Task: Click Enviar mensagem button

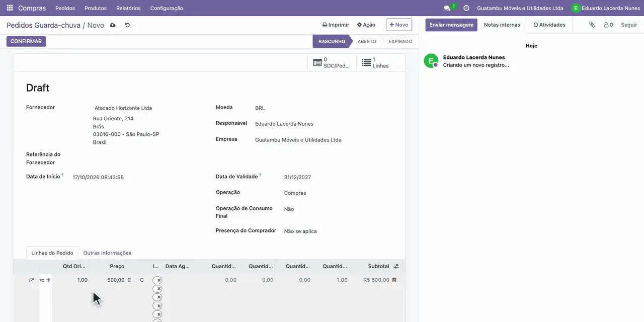Action: tap(451, 25)
